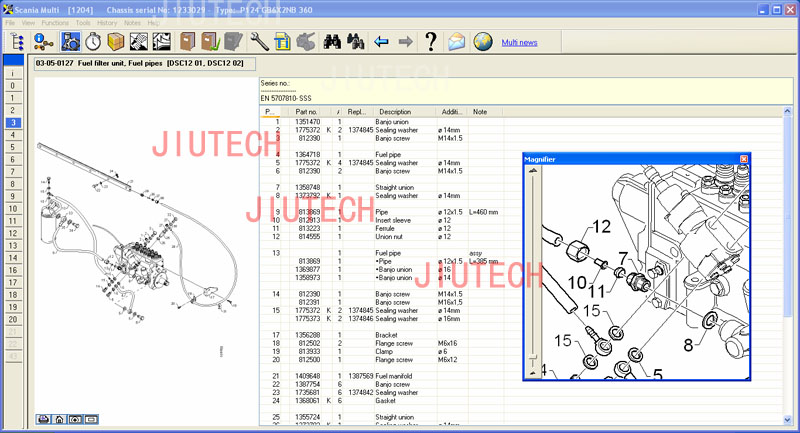Print the illustration with printer icon
Viewport: 800px width, 433px height.
(x=43, y=419)
